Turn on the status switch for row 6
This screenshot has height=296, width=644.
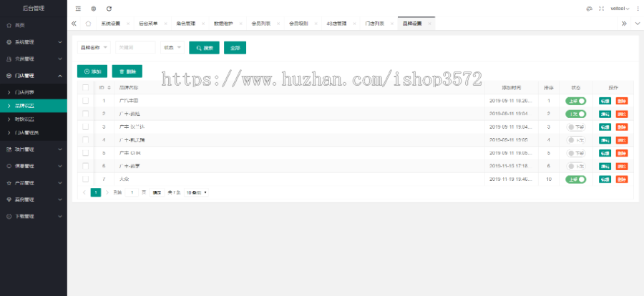tap(575, 167)
